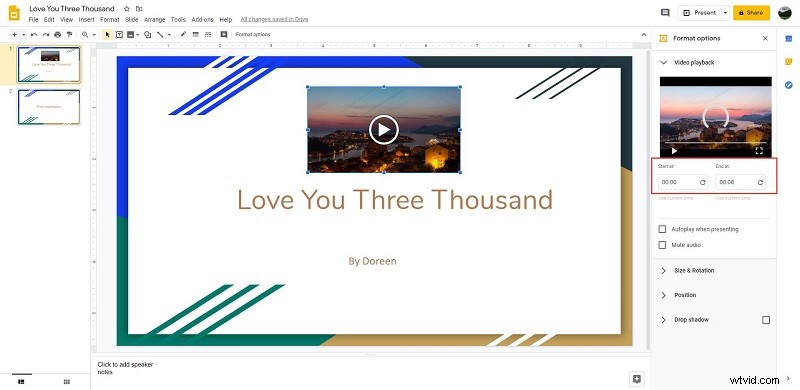Open the line type dropdown arrow
Image resolution: width=800 pixels, height=390 pixels.
click(x=169, y=35)
